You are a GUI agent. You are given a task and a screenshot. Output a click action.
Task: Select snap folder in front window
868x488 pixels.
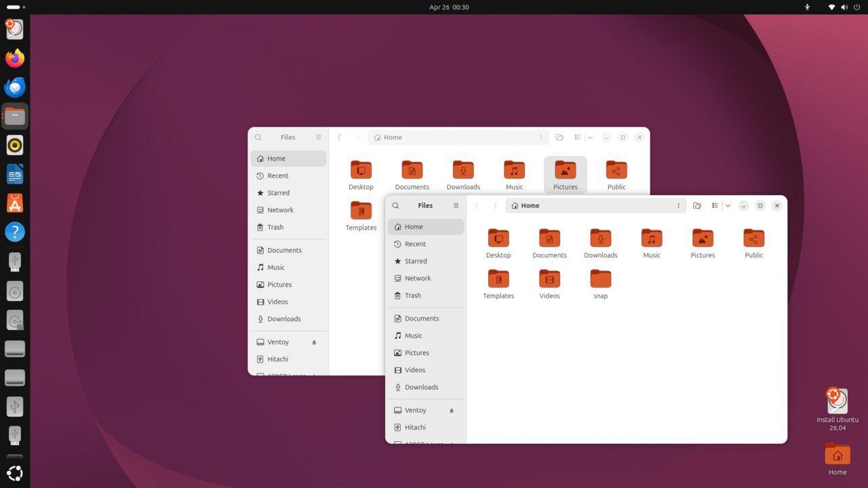(601, 284)
